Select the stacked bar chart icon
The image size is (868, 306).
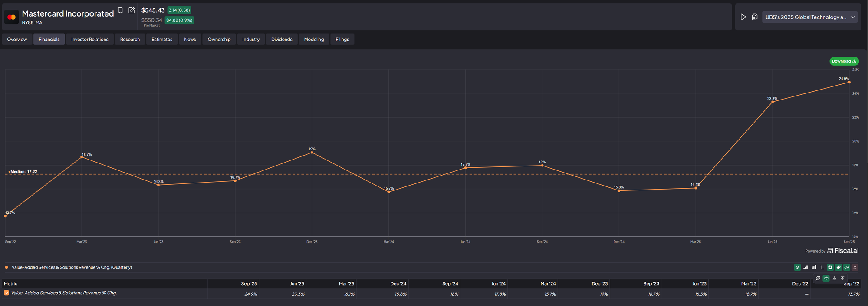pyautogui.click(x=814, y=268)
